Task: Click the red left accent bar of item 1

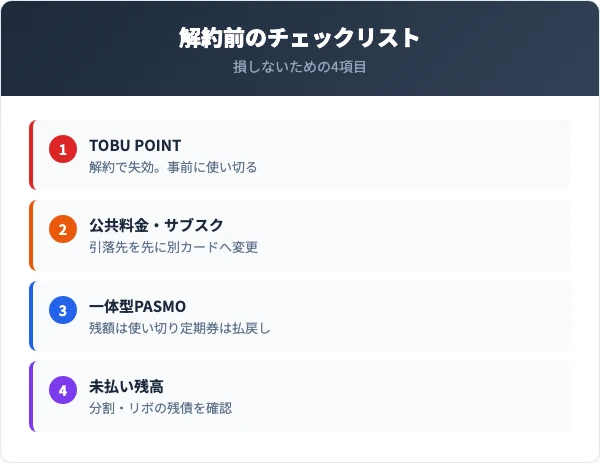Action: [31, 155]
